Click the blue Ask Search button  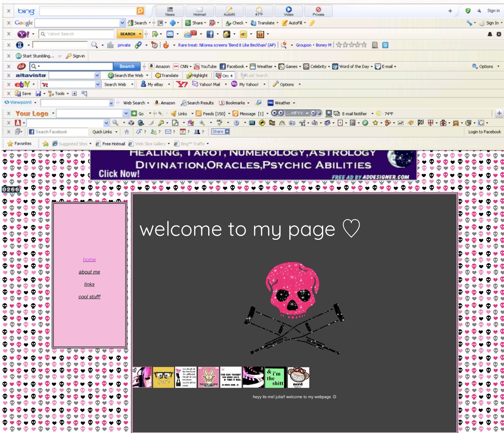[x=127, y=66]
